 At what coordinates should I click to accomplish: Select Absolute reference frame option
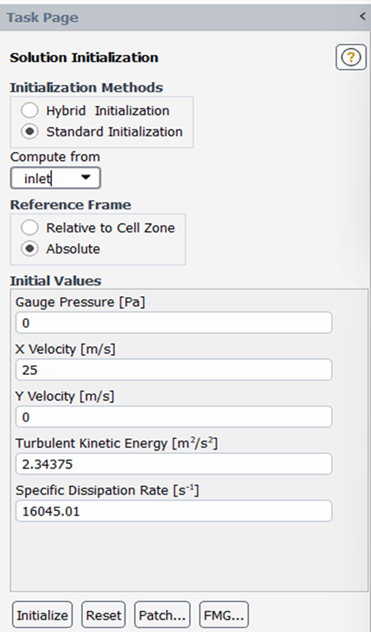click(30, 249)
